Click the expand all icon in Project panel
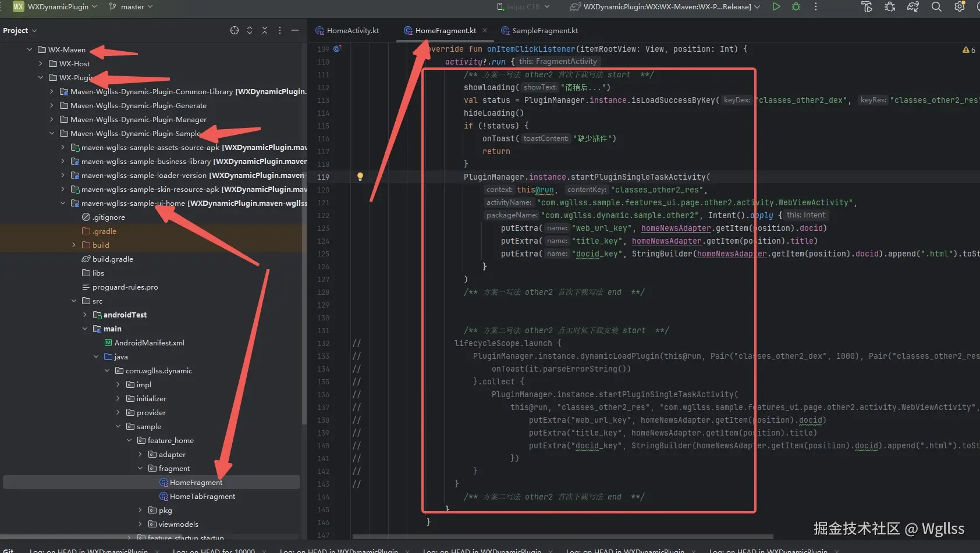Image resolution: width=980 pixels, height=553 pixels. (x=250, y=30)
